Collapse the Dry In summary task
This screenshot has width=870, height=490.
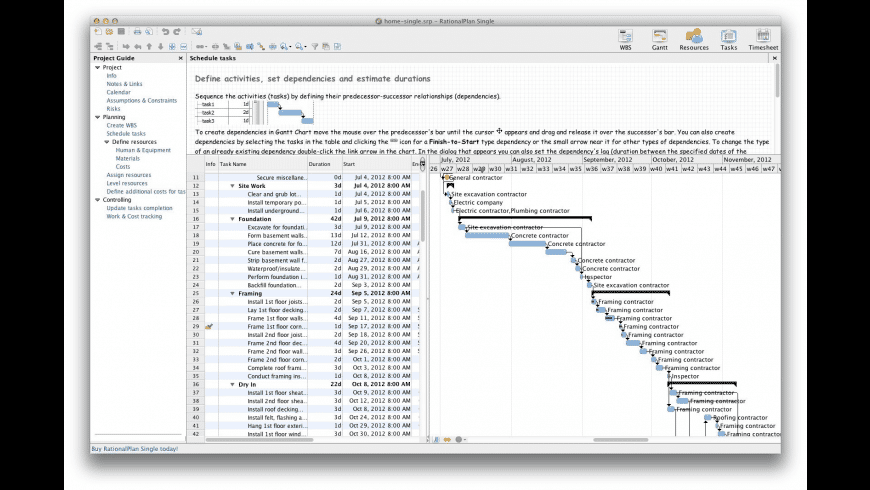coord(232,385)
